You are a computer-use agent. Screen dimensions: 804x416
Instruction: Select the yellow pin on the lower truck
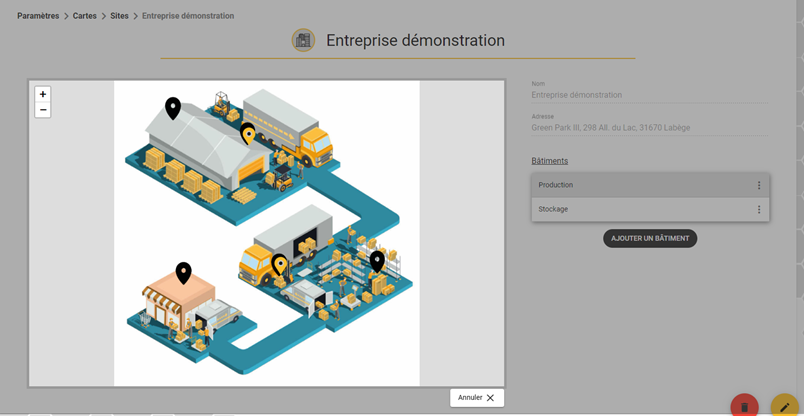click(x=279, y=265)
